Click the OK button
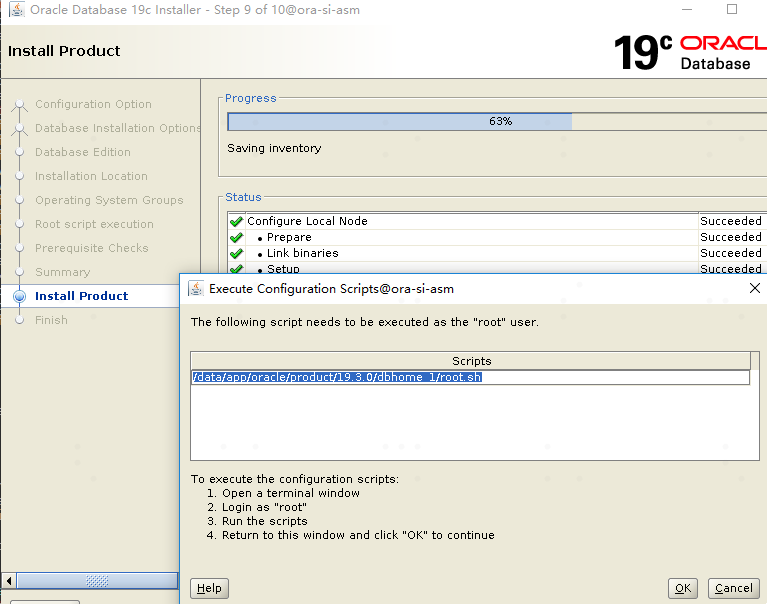This screenshot has width=767, height=604. tap(683, 588)
